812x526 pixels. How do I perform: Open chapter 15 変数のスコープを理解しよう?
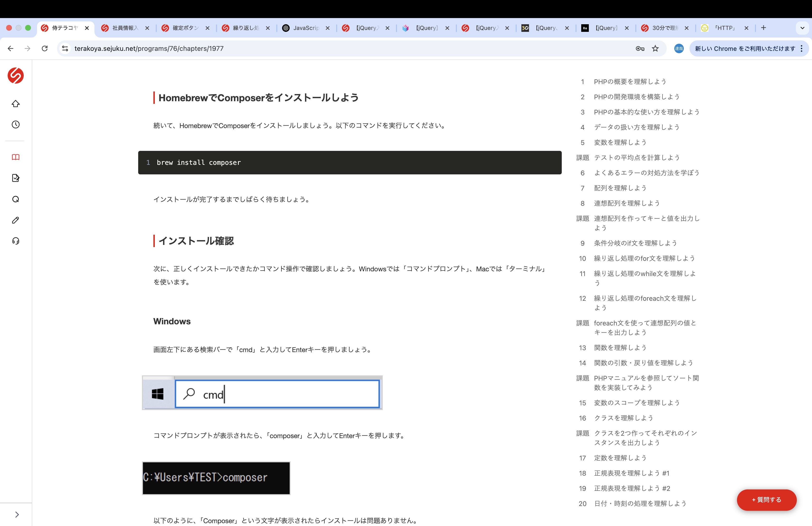click(x=637, y=403)
